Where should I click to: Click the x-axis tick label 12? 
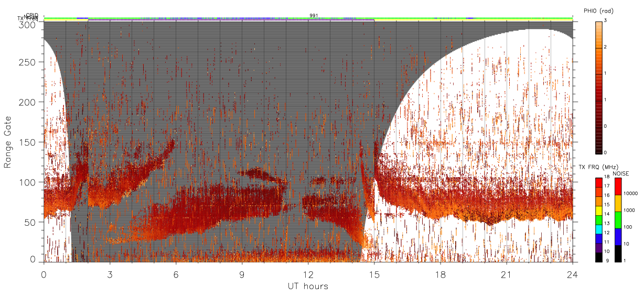[x=308, y=274]
